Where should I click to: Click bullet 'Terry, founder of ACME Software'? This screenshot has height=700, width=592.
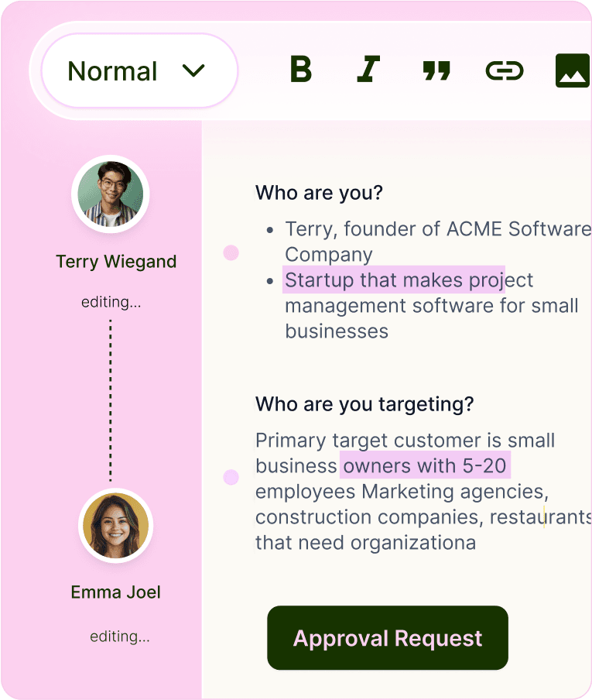click(438, 228)
